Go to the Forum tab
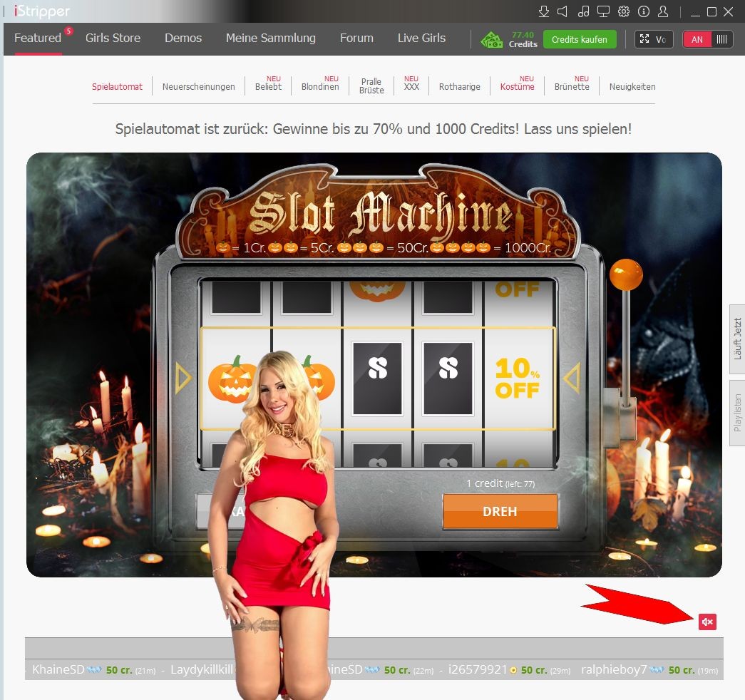The width and height of the screenshot is (745, 700). coord(356,38)
